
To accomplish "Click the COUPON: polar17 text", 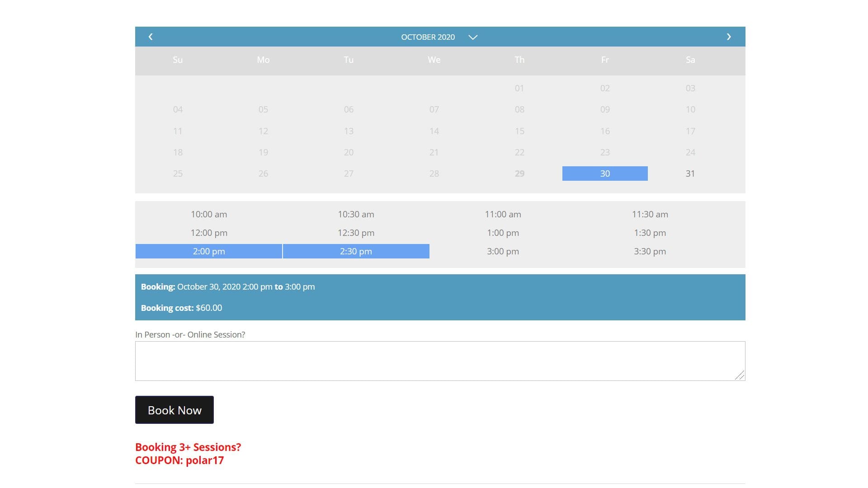I will tap(179, 460).
